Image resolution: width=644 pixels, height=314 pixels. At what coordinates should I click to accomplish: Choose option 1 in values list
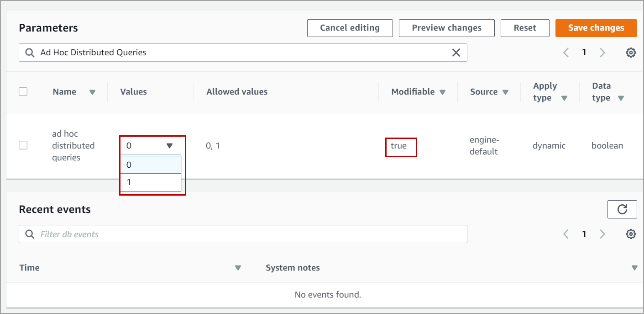pyautogui.click(x=150, y=182)
